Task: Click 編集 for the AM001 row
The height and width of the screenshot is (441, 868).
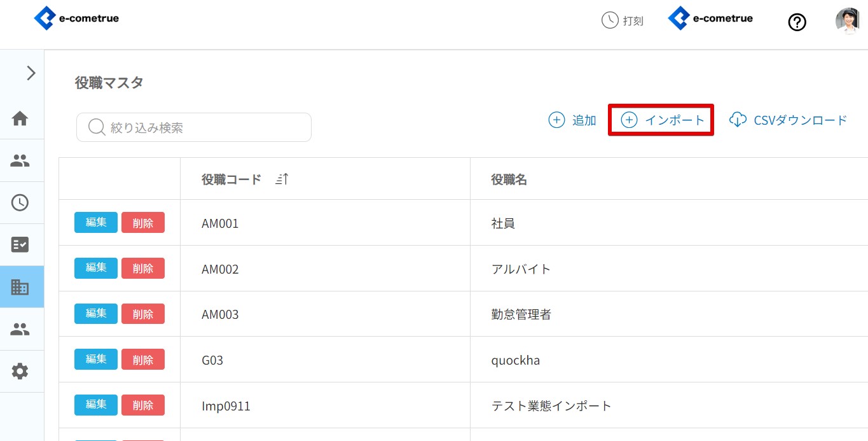Action: coord(96,223)
